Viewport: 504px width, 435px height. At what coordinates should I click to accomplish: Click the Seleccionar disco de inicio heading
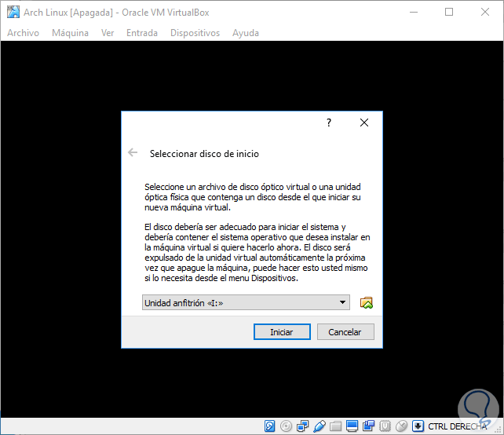[204, 154]
